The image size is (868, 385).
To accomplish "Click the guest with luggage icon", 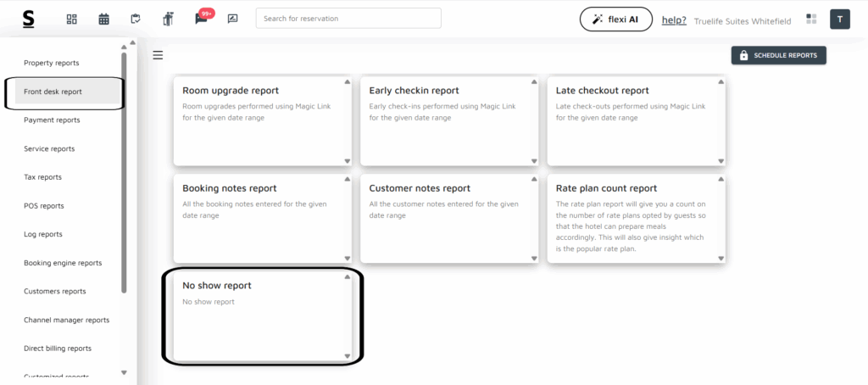I will tap(168, 19).
